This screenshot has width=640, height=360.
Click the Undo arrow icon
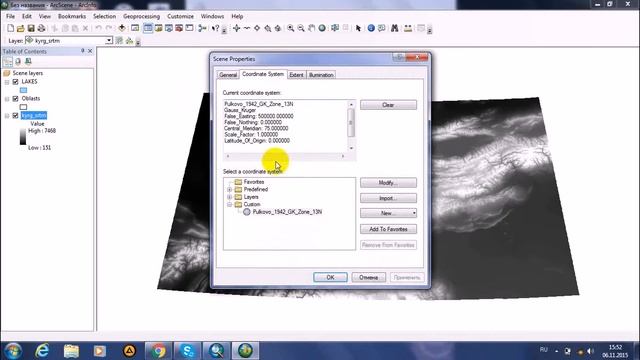click(x=98, y=28)
